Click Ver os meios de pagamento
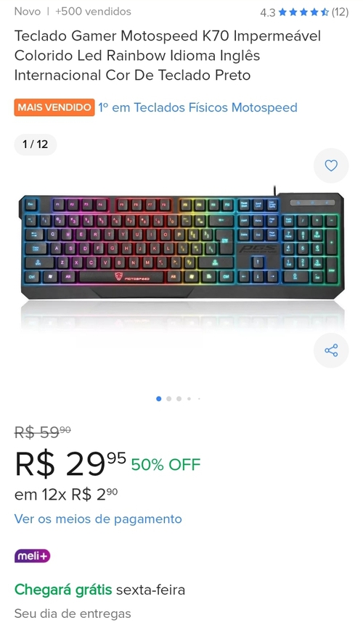Image resolution: width=363 pixels, height=644 pixels. pyautogui.click(x=98, y=519)
